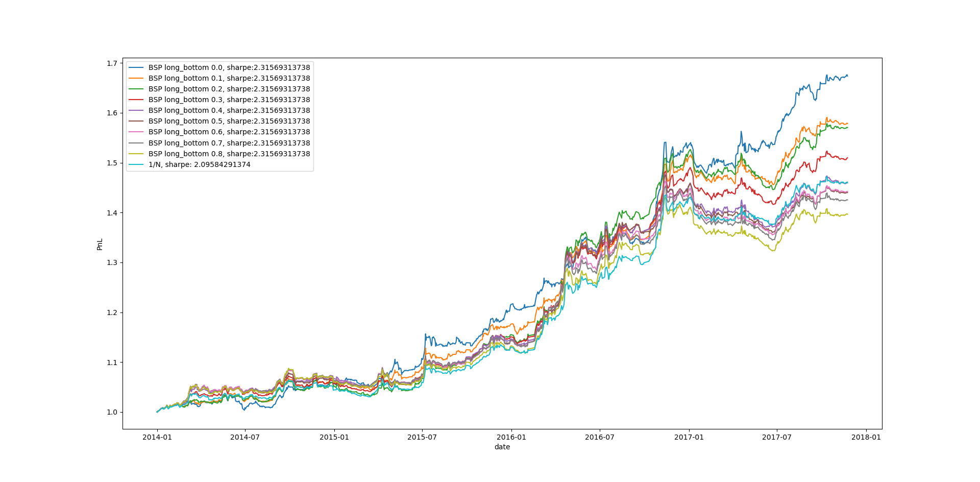Click y-axis tick label 1.5
980x482 pixels.
(112, 163)
